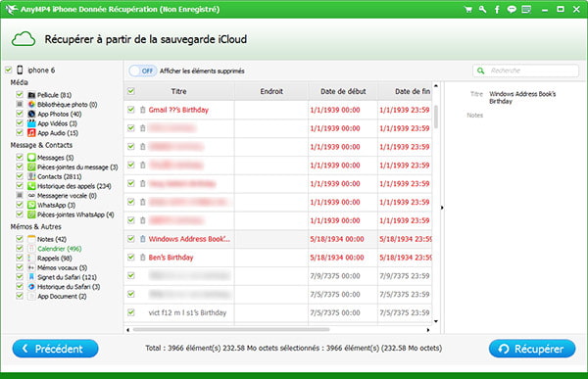Select the App Vidéos icon

coord(31,123)
